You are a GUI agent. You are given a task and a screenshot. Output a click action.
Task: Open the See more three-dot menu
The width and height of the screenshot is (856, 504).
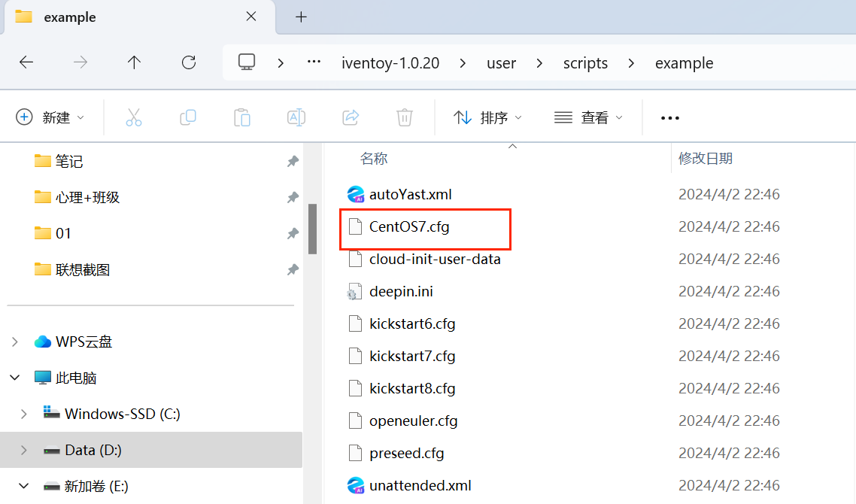pos(670,118)
